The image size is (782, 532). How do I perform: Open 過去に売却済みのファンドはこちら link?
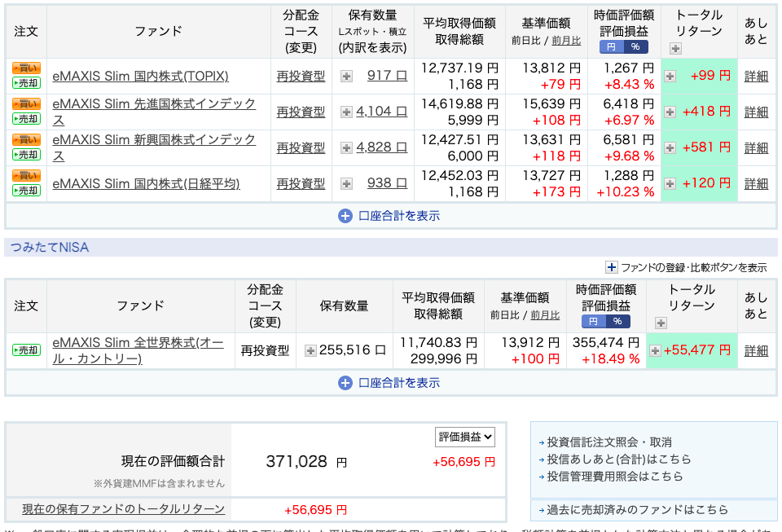pyautogui.click(x=637, y=510)
